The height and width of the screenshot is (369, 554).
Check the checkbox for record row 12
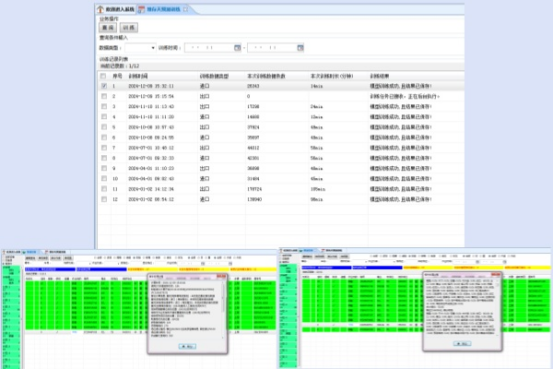pos(104,199)
